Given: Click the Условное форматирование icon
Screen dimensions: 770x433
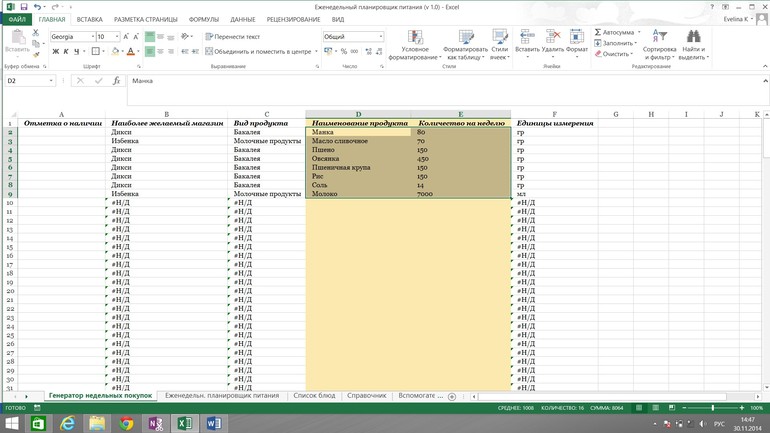Looking at the screenshot, I should click(x=414, y=36).
